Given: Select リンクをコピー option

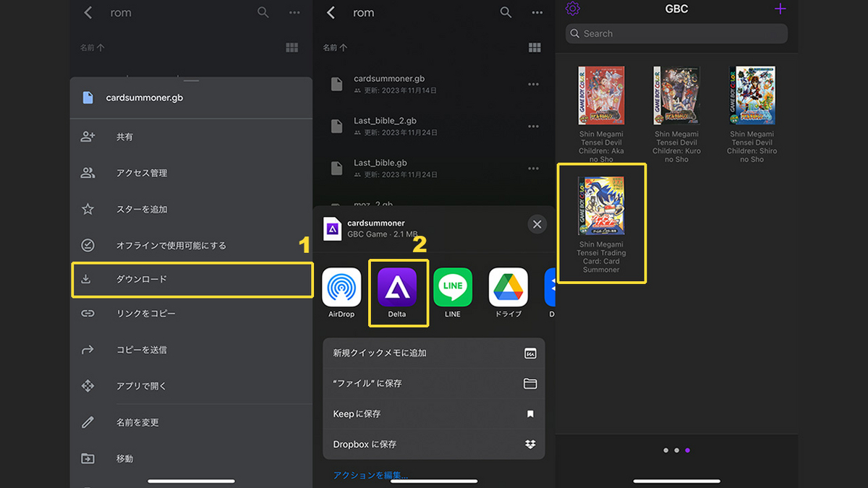Looking at the screenshot, I should click(x=192, y=313).
